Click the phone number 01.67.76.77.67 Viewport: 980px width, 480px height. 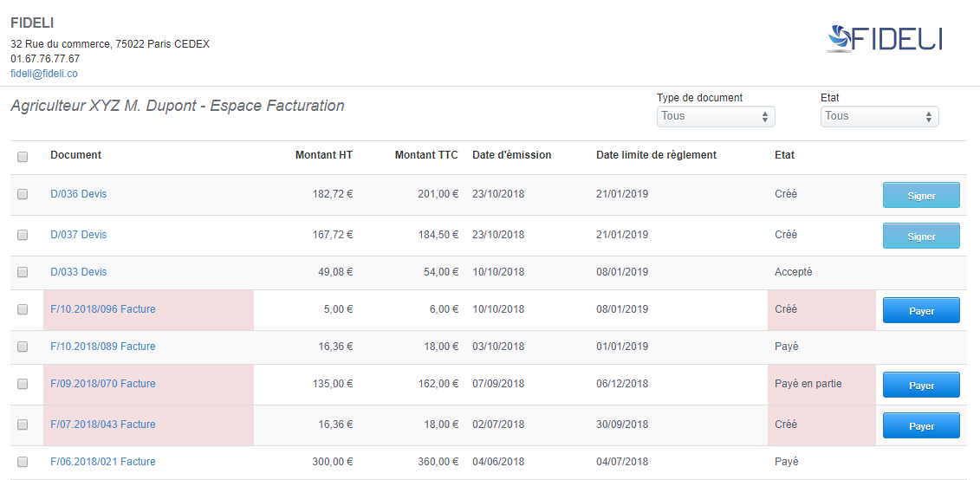point(45,59)
